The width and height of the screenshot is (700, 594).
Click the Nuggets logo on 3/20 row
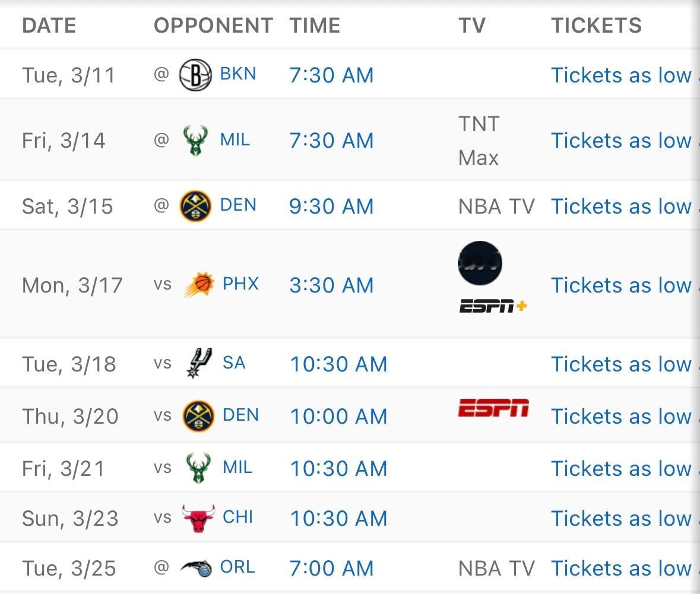tap(199, 416)
